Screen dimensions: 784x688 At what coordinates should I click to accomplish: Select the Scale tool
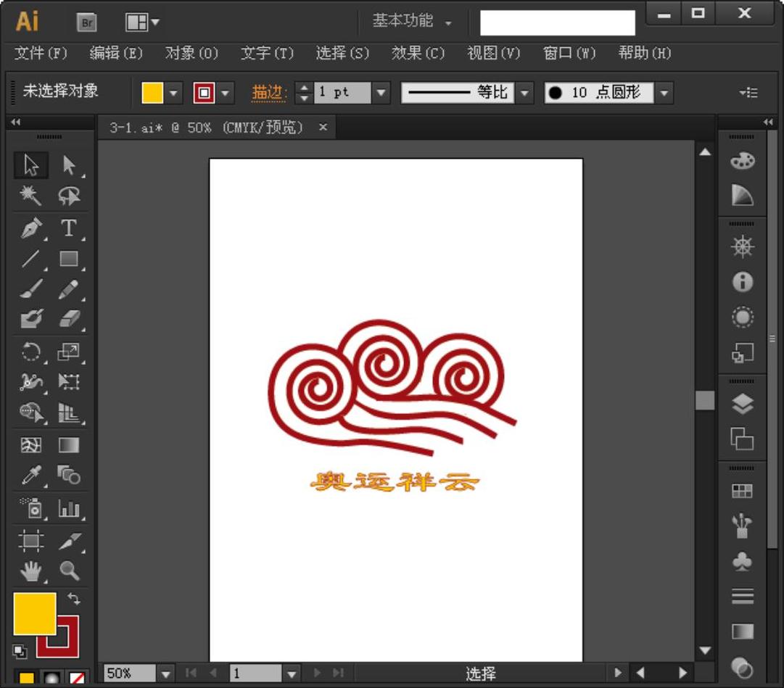pyautogui.click(x=69, y=352)
